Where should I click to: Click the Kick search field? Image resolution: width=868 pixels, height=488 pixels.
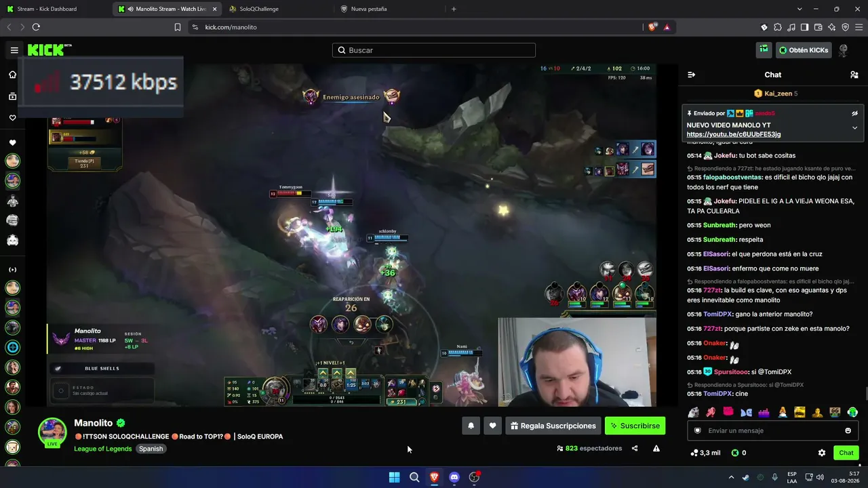pos(434,50)
